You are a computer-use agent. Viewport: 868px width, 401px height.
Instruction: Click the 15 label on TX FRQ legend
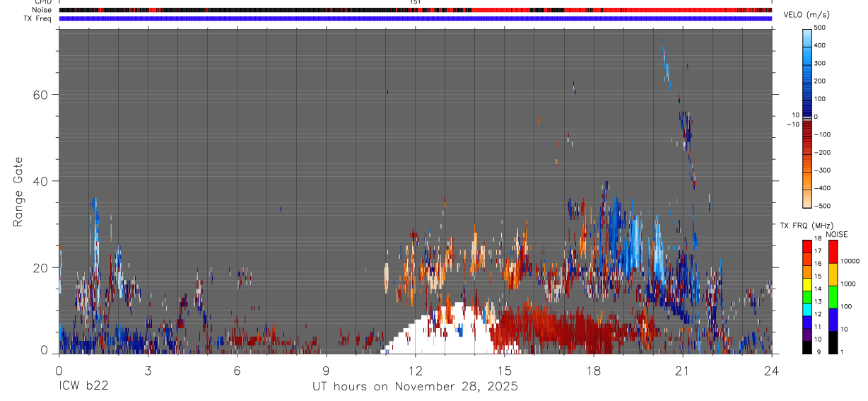(818, 277)
